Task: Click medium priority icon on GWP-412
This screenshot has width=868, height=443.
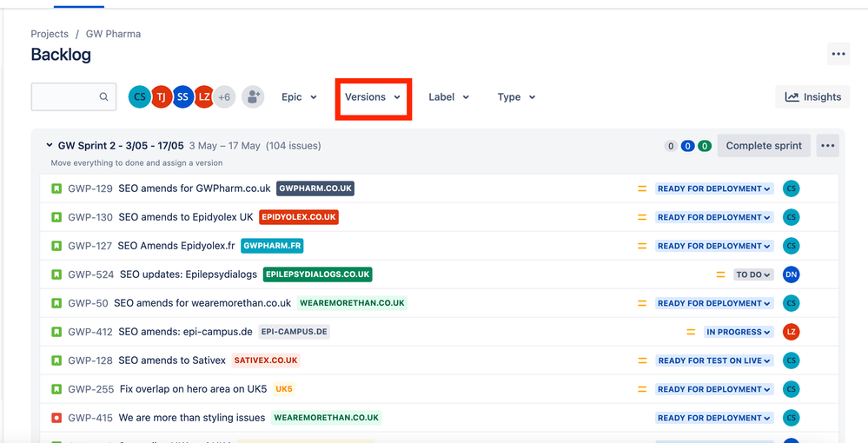Action: [691, 332]
